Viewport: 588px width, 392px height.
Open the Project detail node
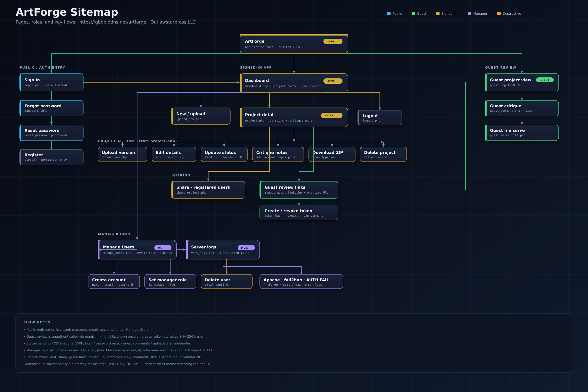(294, 117)
